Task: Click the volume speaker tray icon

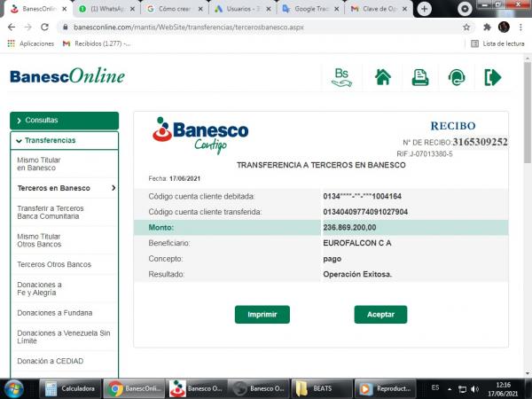Action: [475, 389]
